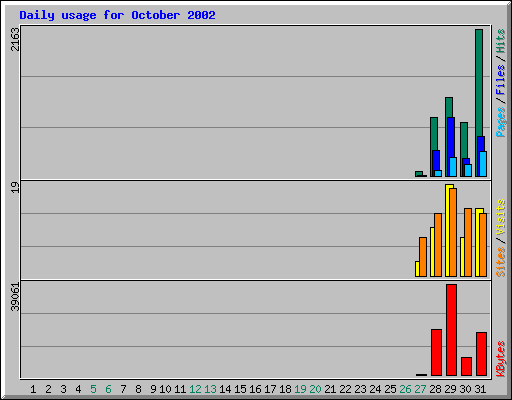512x400 pixels.
Task: Click the green day 27 axis label
Action: [420, 389]
